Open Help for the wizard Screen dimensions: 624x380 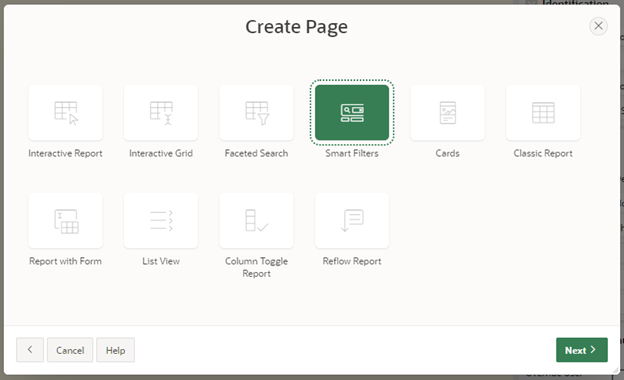pyautogui.click(x=115, y=350)
